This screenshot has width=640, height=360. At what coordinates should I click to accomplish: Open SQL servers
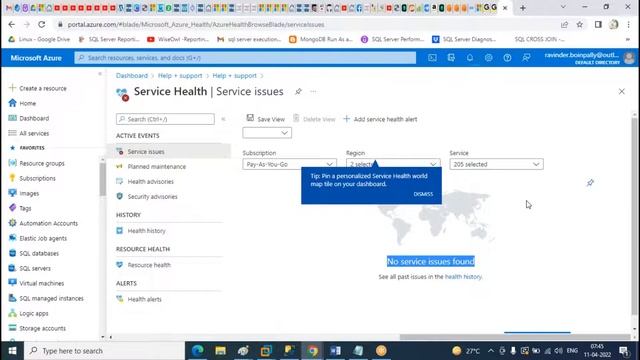(30, 268)
